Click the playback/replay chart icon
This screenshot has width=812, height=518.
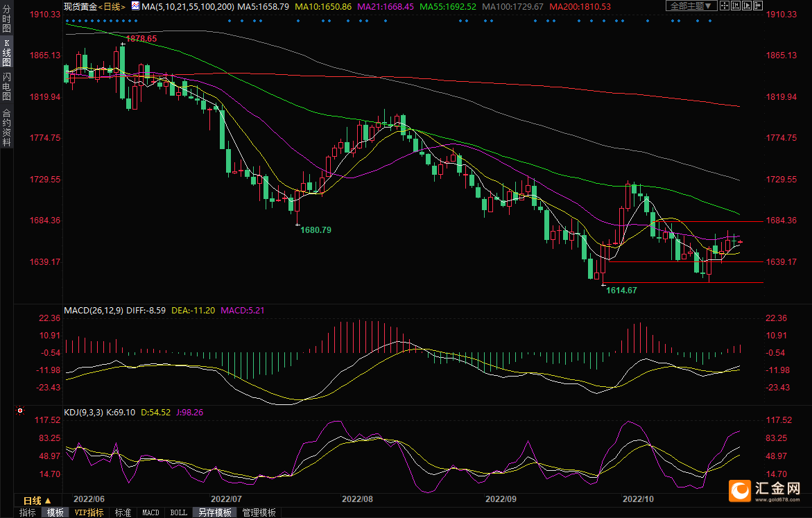pos(747,6)
